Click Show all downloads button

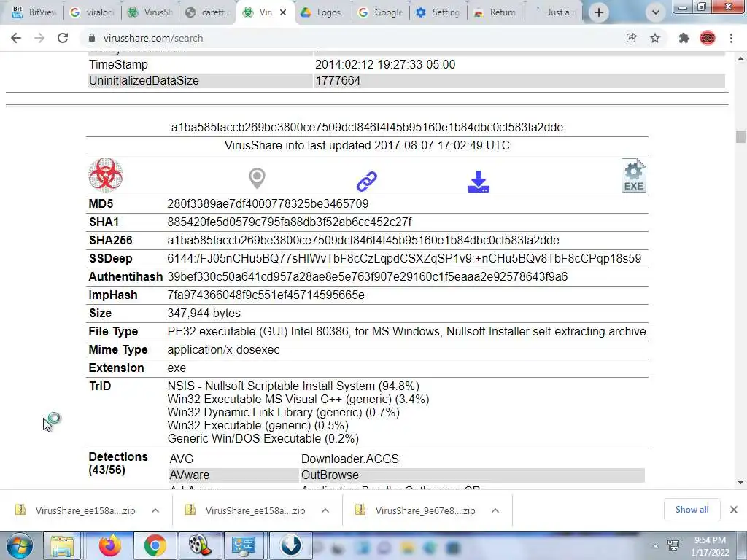pos(692,510)
